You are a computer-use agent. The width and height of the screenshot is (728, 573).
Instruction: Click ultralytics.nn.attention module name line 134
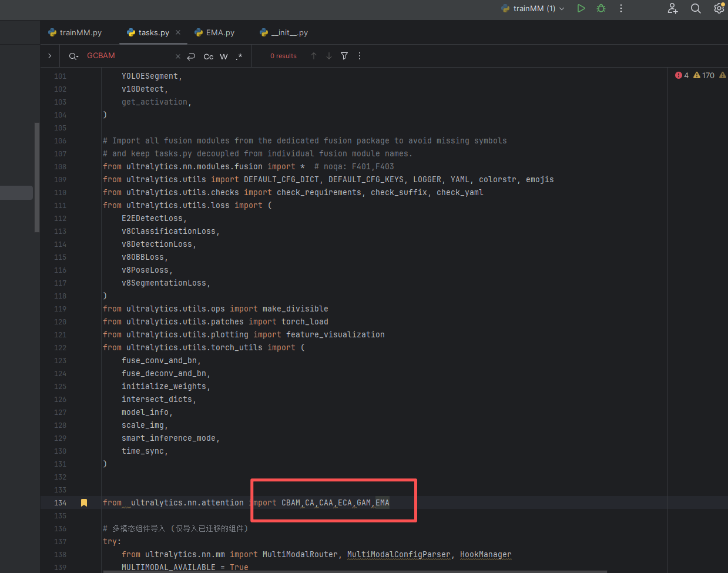(187, 502)
